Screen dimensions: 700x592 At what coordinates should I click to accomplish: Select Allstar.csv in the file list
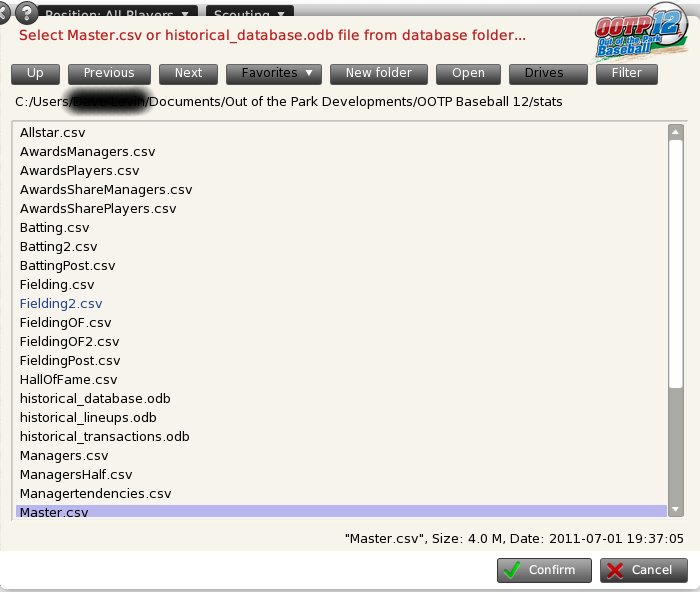[x=341, y=133]
